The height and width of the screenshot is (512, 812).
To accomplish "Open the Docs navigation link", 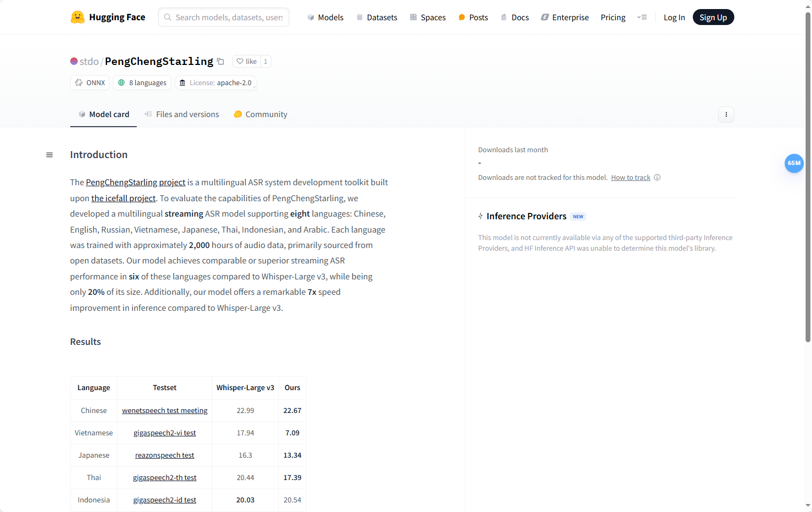I will pyautogui.click(x=515, y=18).
